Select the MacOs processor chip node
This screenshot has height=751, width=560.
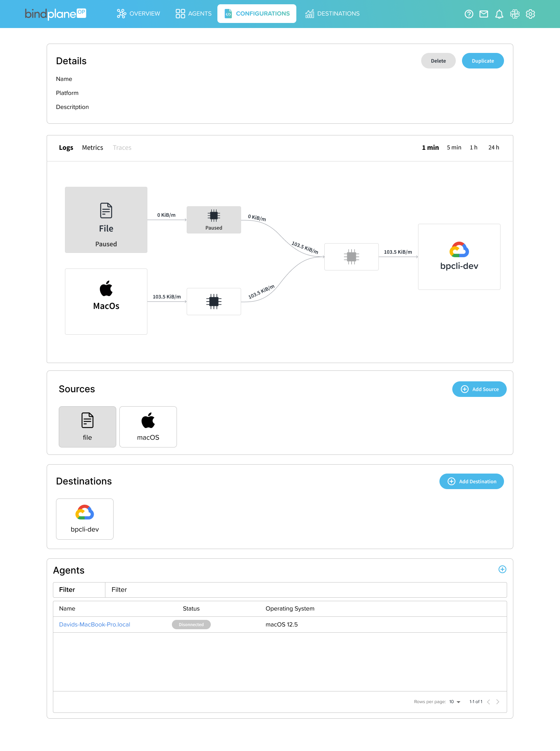point(214,302)
